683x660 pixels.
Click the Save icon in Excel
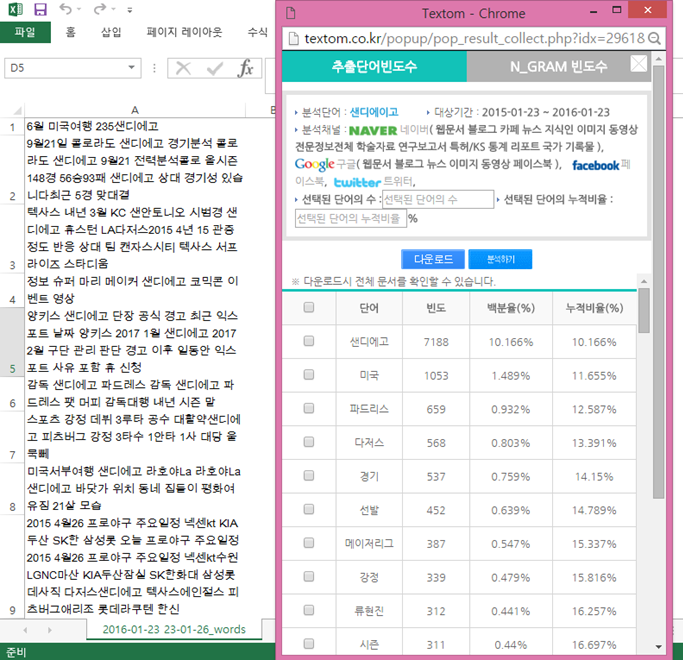point(41,9)
